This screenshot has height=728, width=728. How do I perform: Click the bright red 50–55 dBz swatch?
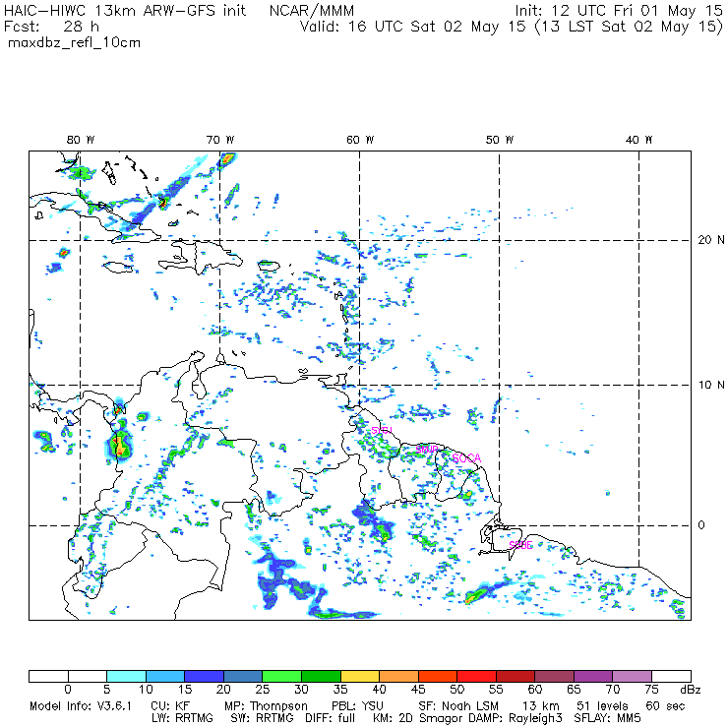[x=476, y=676]
